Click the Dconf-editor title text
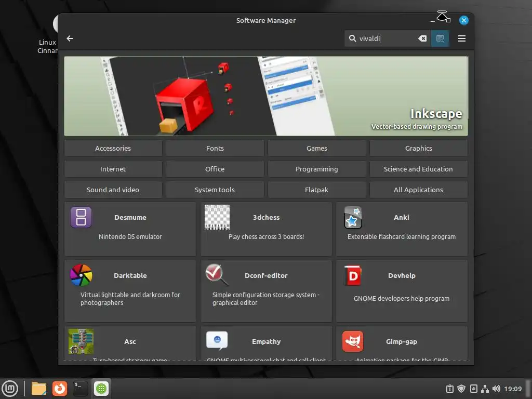532x399 pixels. click(x=266, y=275)
